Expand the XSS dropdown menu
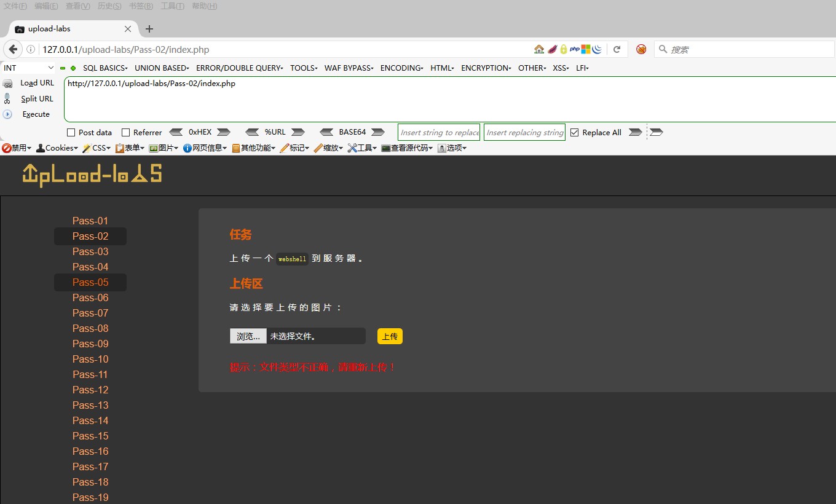 (559, 68)
